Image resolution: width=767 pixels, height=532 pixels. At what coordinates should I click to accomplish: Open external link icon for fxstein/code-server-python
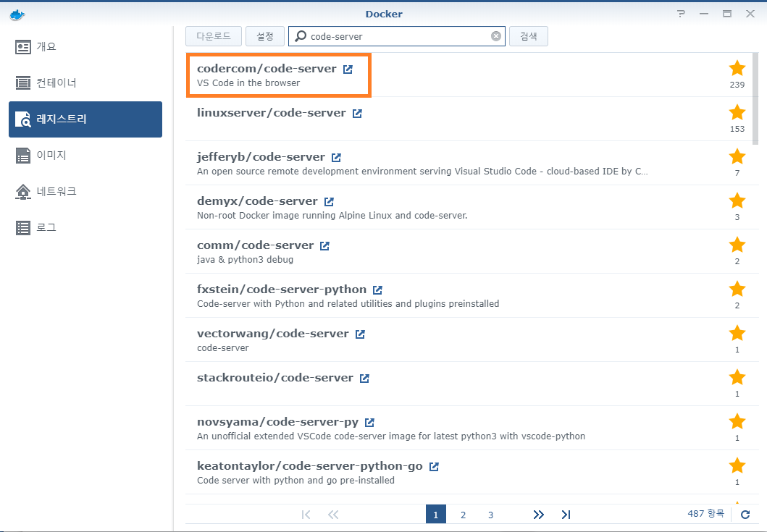click(377, 290)
